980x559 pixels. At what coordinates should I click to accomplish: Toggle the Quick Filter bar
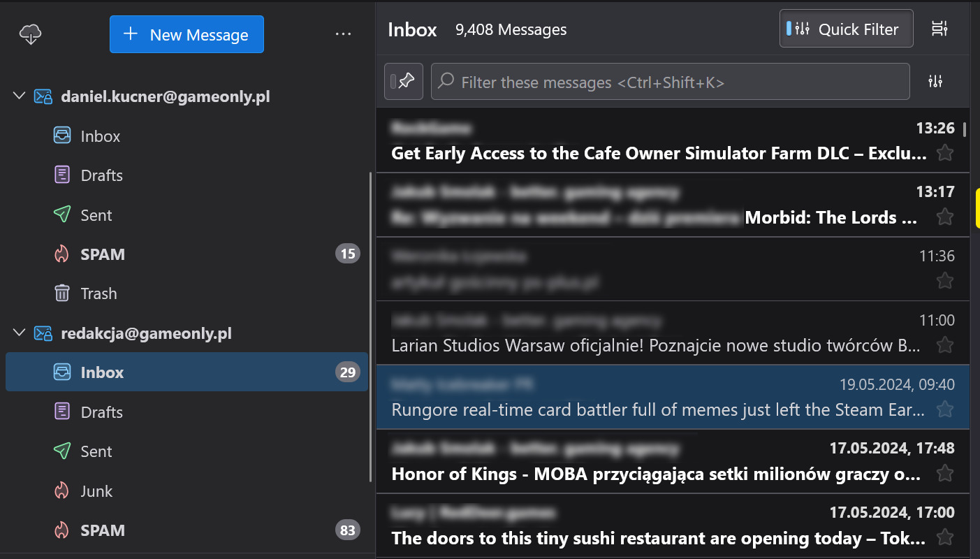[846, 29]
